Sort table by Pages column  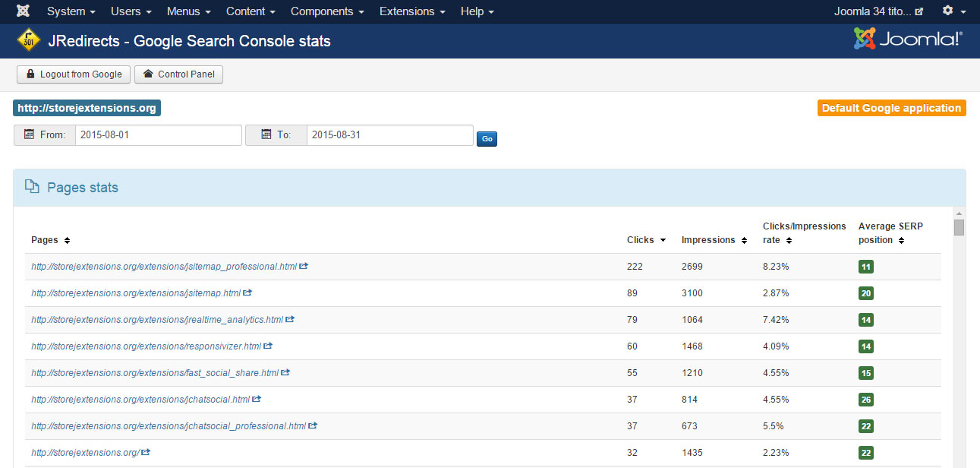pos(50,240)
